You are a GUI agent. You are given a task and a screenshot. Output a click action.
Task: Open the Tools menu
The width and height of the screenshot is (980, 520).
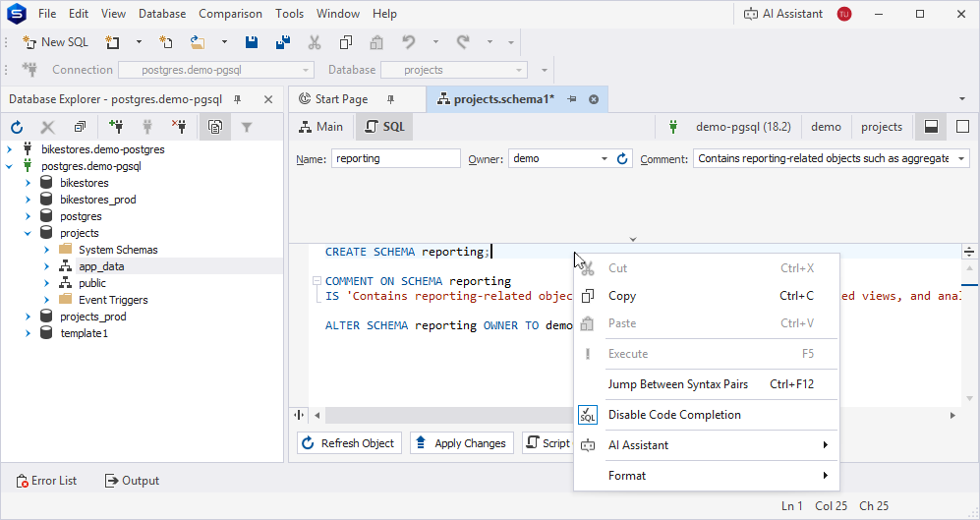[x=289, y=14]
